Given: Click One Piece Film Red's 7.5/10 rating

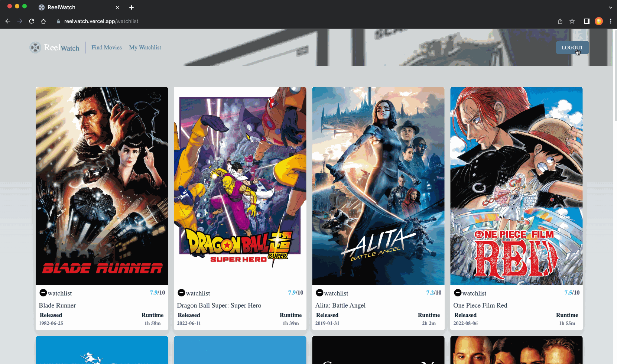Looking at the screenshot, I should pyautogui.click(x=572, y=293).
